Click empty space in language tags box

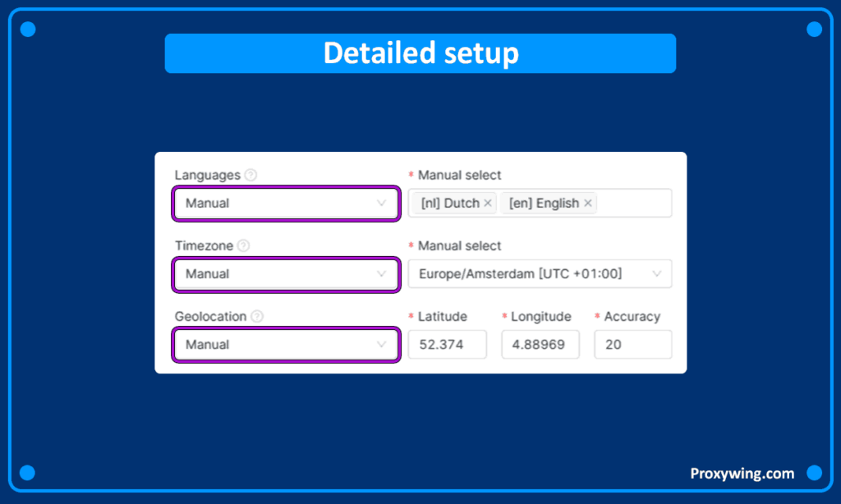(x=632, y=204)
